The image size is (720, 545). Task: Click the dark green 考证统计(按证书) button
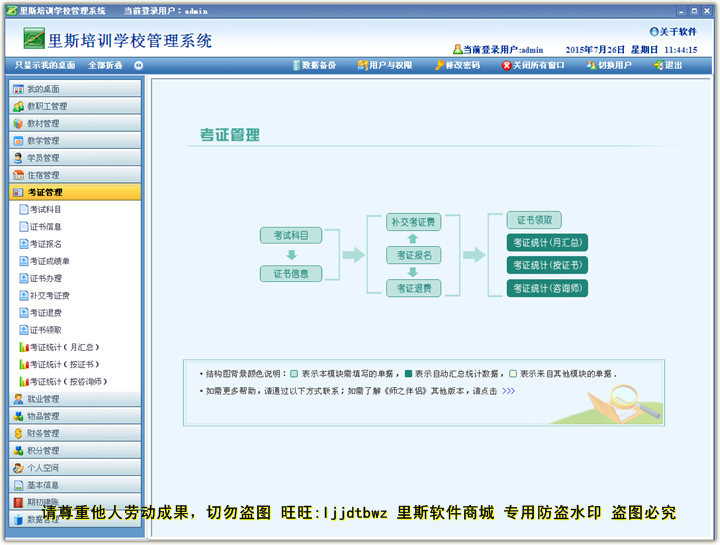pyautogui.click(x=547, y=265)
